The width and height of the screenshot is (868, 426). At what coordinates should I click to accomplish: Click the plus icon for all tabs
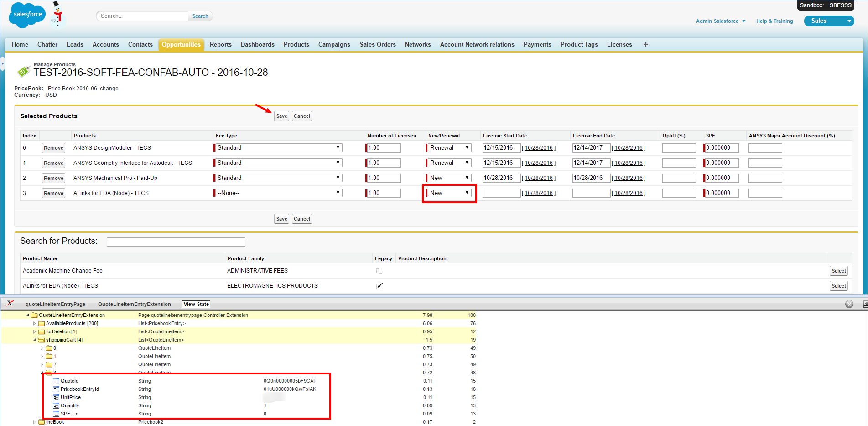(x=645, y=45)
